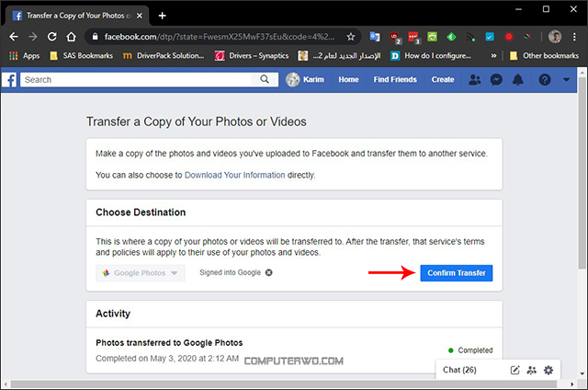588x390 pixels.
Task: Open the Arabic-titled bookmark
Action: [339, 55]
